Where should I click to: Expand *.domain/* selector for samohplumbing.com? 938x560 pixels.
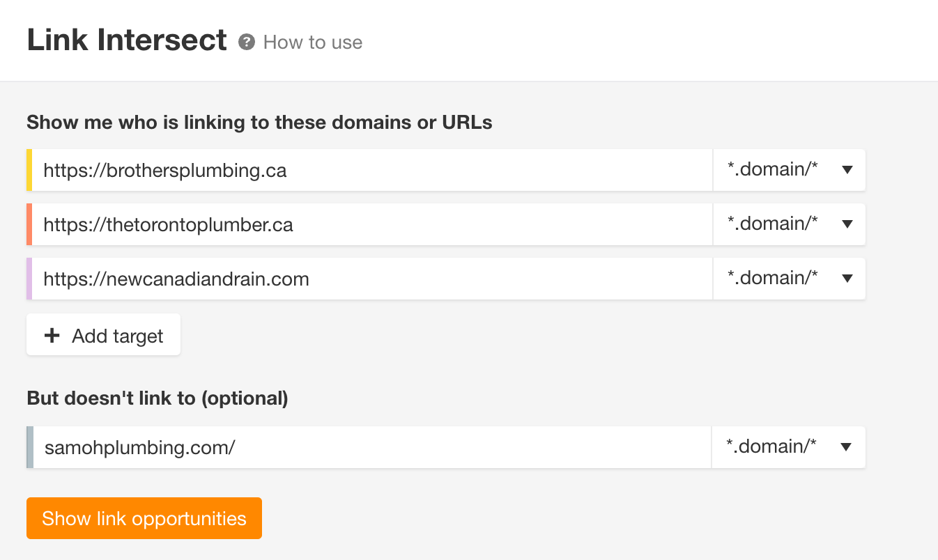(x=788, y=447)
